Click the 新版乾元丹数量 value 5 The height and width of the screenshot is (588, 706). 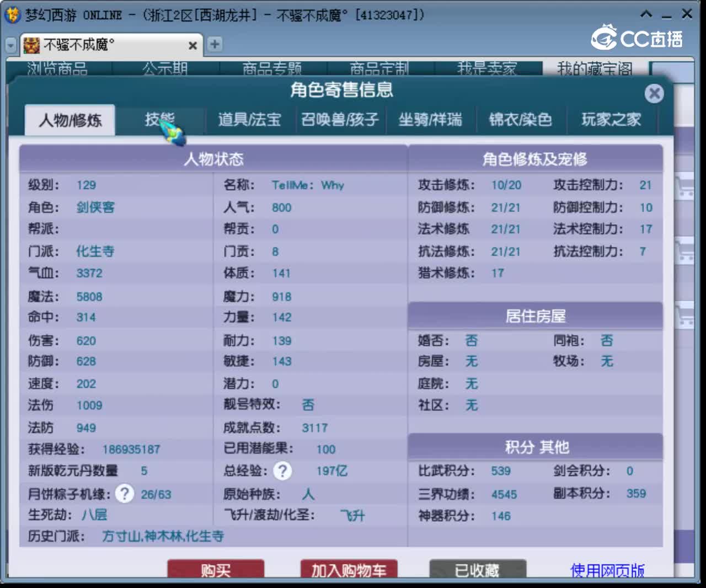pos(144,471)
